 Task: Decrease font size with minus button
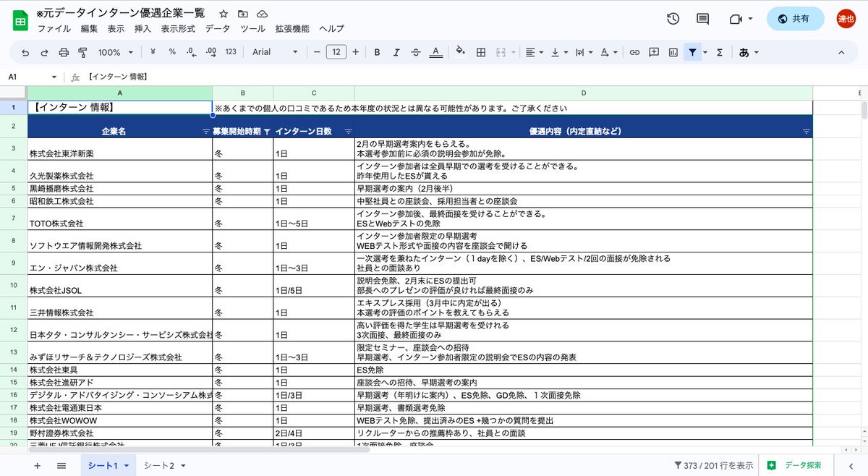[x=317, y=52]
